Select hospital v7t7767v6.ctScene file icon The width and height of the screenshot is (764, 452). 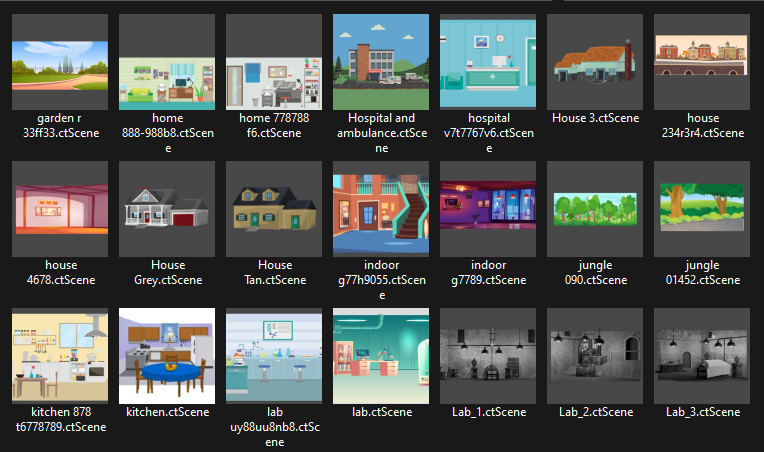point(488,62)
